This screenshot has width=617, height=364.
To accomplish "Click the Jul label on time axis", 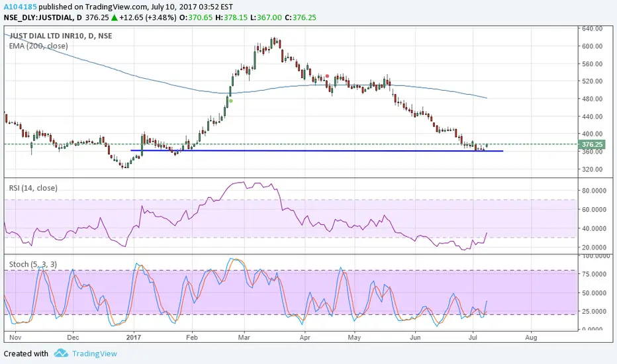I will point(473,338).
